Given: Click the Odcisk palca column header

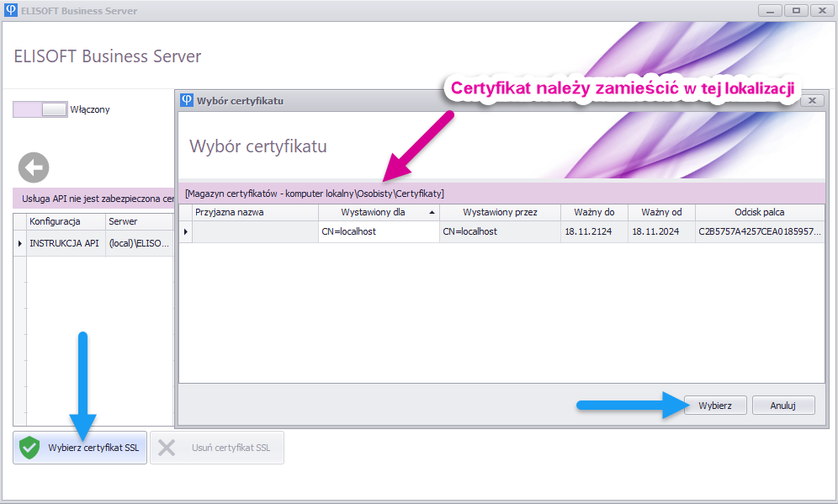Looking at the screenshot, I should point(759,212).
